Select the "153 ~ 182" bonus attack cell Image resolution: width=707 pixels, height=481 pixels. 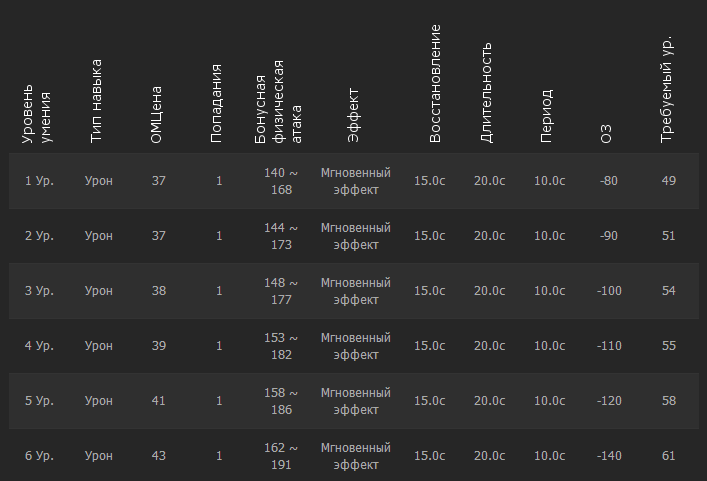[x=281, y=346]
